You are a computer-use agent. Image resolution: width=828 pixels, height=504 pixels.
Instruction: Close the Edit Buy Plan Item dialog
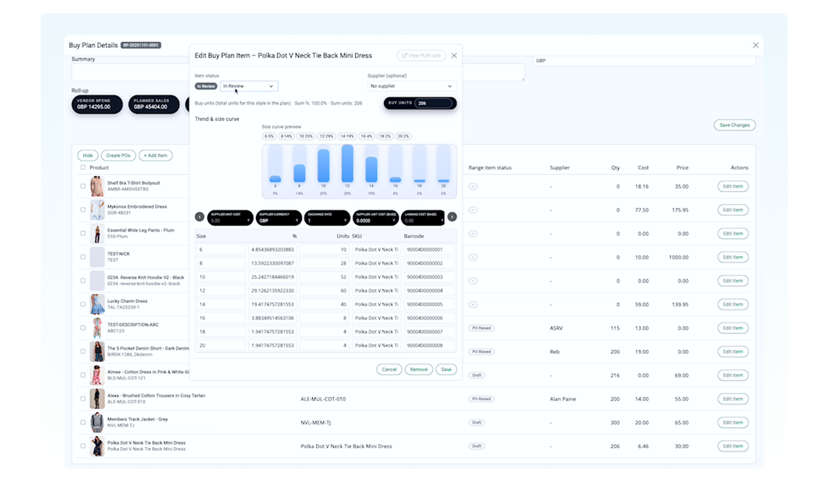click(x=454, y=56)
